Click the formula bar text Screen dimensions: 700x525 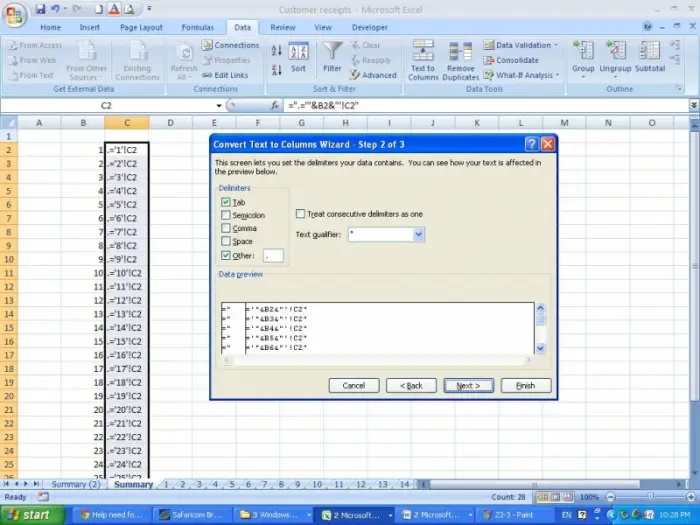324,105
